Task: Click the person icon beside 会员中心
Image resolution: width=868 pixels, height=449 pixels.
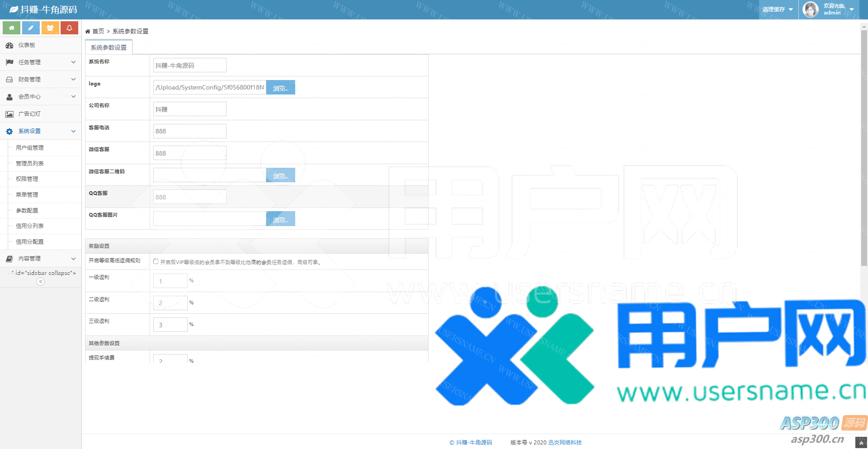Action: 9,97
